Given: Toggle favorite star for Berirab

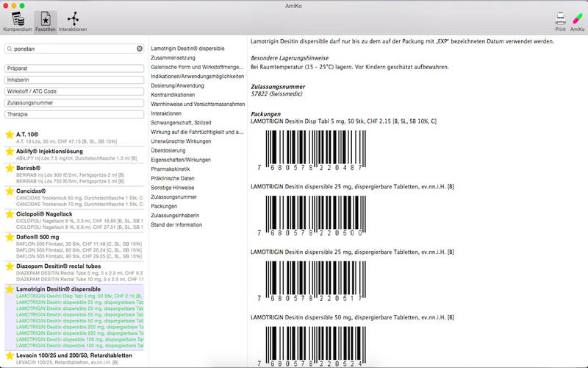Looking at the screenshot, I should (x=10, y=169).
